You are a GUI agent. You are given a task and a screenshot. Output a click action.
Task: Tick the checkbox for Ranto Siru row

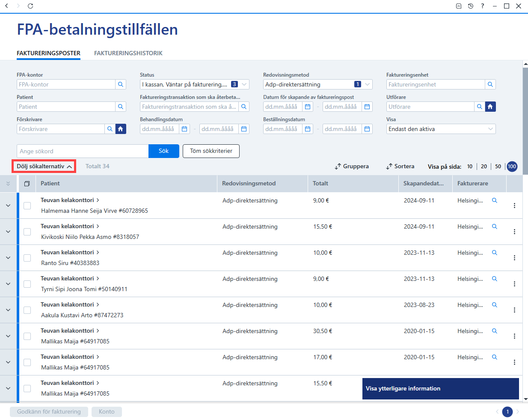[27, 258]
